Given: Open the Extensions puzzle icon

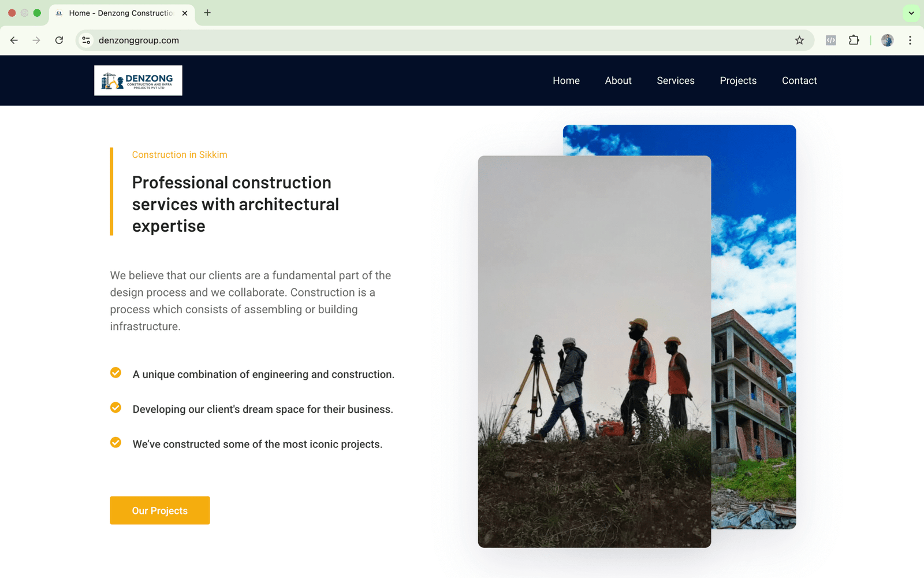Looking at the screenshot, I should [854, 40].
